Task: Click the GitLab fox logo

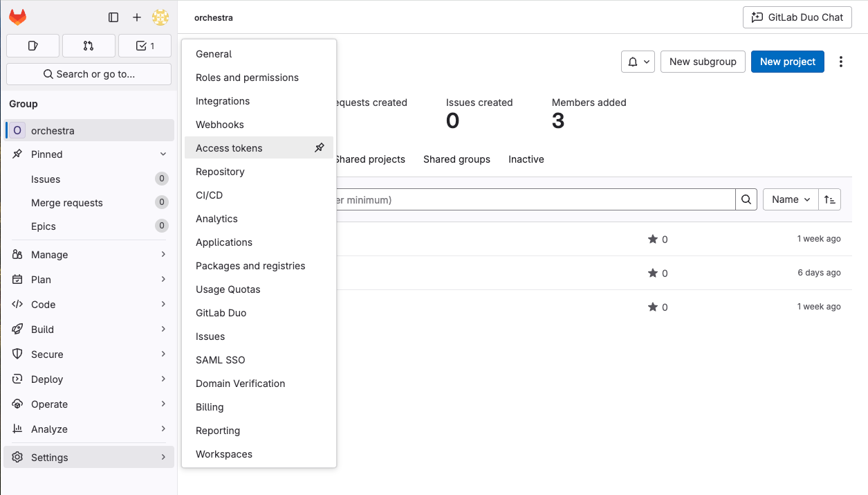Action: [x=17, y=17]
